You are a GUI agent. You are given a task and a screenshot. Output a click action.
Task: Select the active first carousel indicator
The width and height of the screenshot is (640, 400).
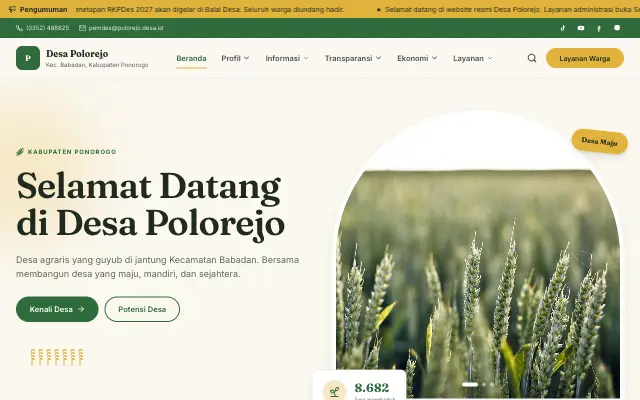tap(470, 384)
